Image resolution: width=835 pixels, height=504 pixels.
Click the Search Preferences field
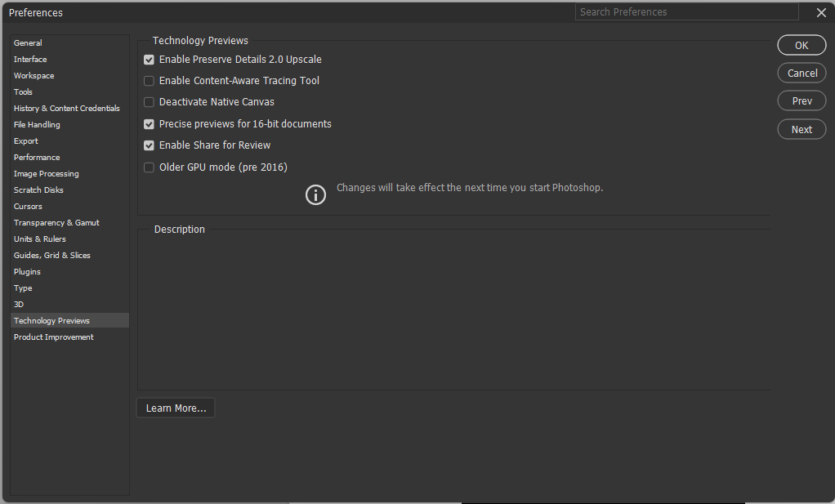pos(686,11)
